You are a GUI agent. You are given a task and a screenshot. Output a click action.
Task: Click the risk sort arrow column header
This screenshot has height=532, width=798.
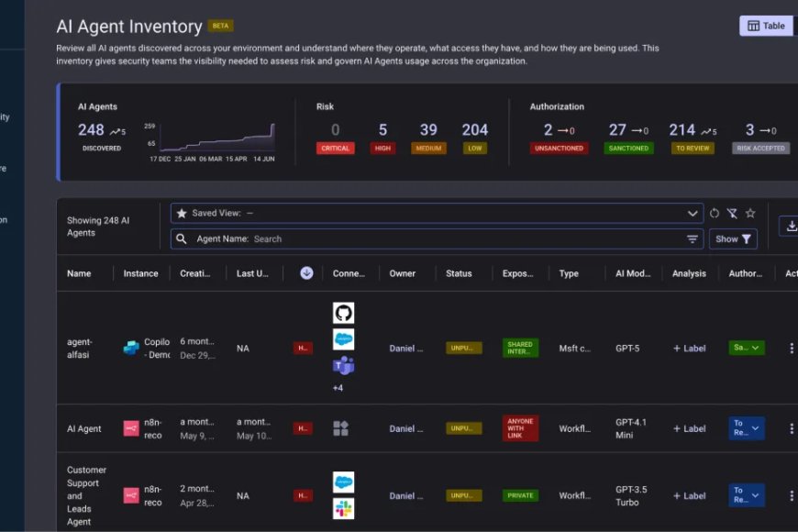tap(306, 273)
